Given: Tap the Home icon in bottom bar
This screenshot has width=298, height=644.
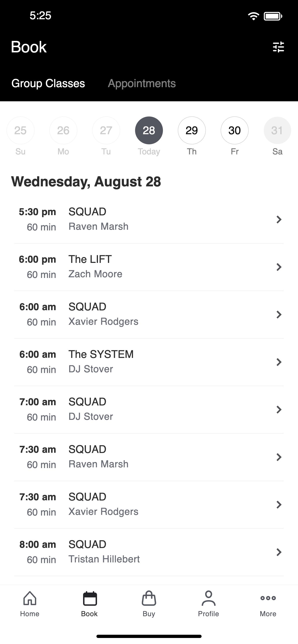Looking at the screenshot, I should click(30, 598).
